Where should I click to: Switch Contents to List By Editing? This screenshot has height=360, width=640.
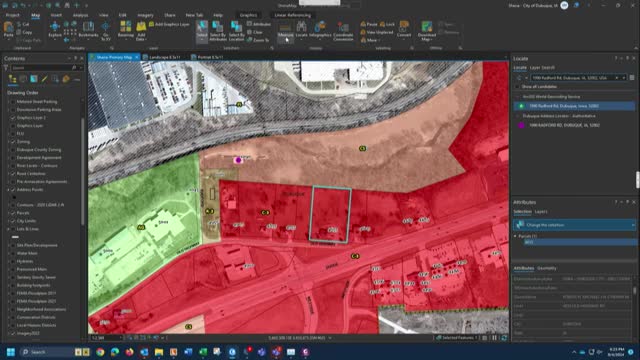point(44,79)
